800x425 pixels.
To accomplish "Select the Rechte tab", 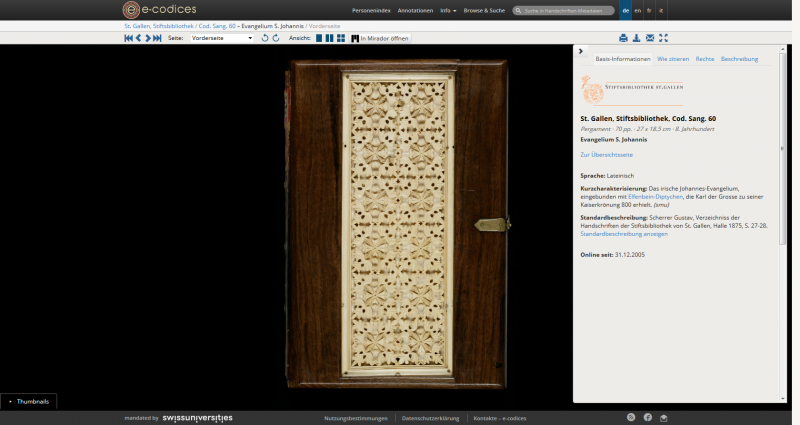I will [x=705, y=59].
